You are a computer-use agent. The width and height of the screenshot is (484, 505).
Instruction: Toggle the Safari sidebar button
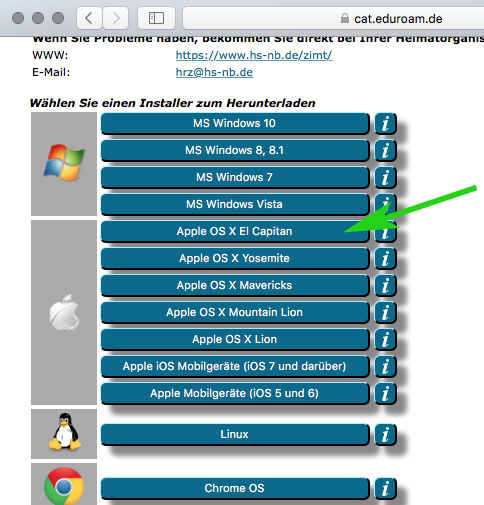(156, 18)
